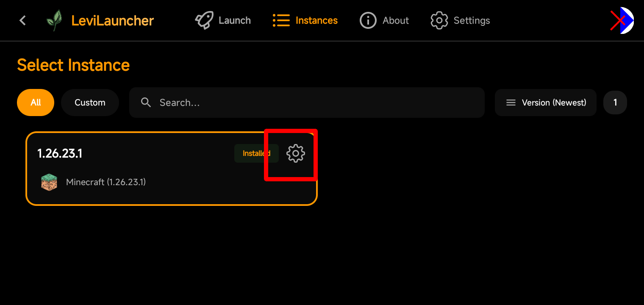
Task: Click the LeviLauncher title text
Action: pos(112,20)
